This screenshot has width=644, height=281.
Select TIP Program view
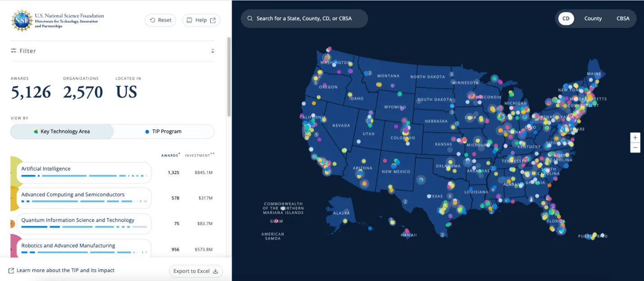[x=163, y=132]
